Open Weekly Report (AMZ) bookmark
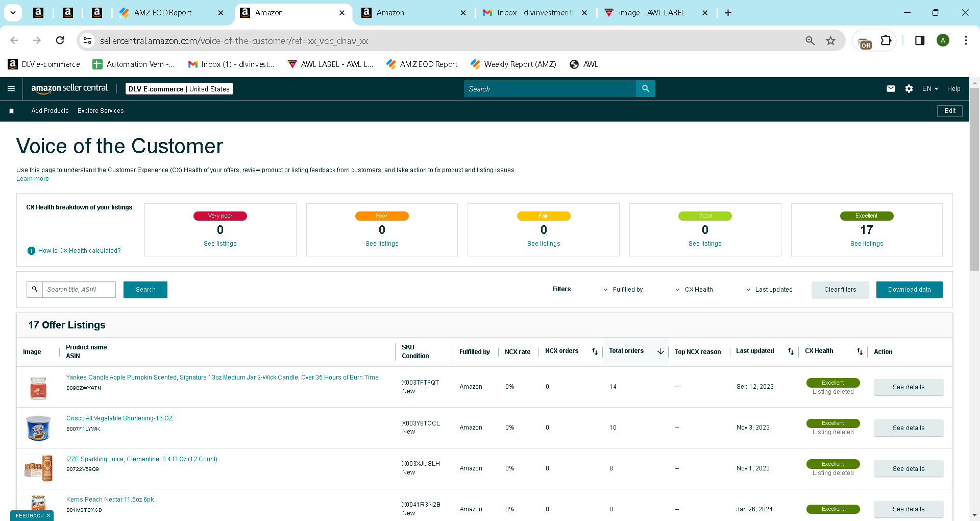This screenshot has width=980, height=521. [513, 64]
